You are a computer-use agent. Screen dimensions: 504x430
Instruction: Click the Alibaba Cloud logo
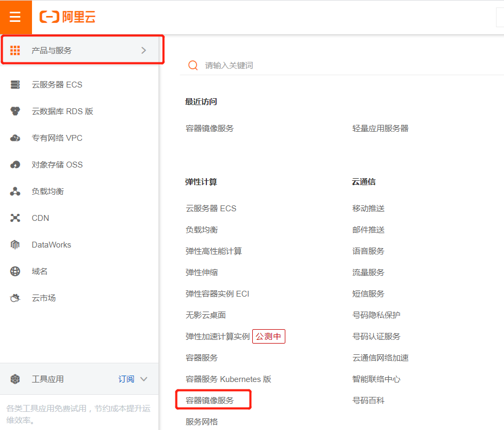coord(68,17)
